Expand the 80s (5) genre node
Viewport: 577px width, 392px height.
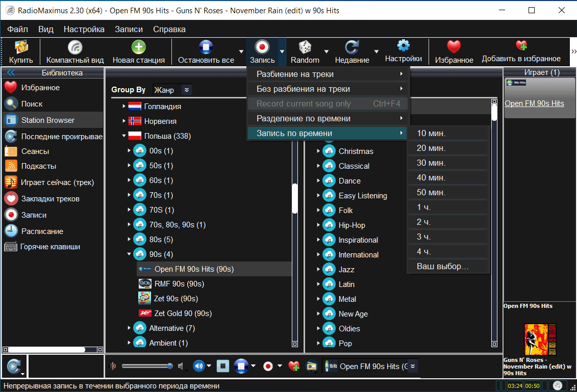[129, 239]
